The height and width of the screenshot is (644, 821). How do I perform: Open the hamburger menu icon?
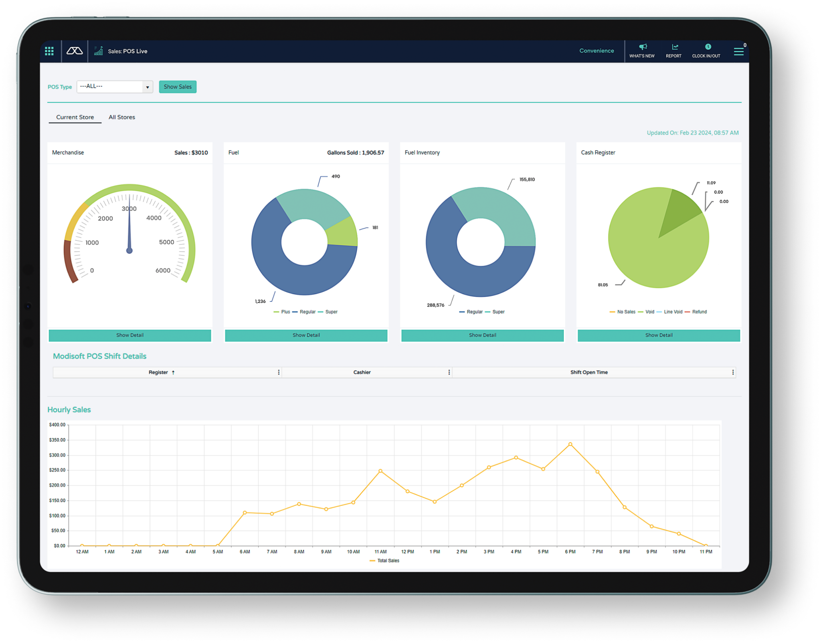[738, 52]
